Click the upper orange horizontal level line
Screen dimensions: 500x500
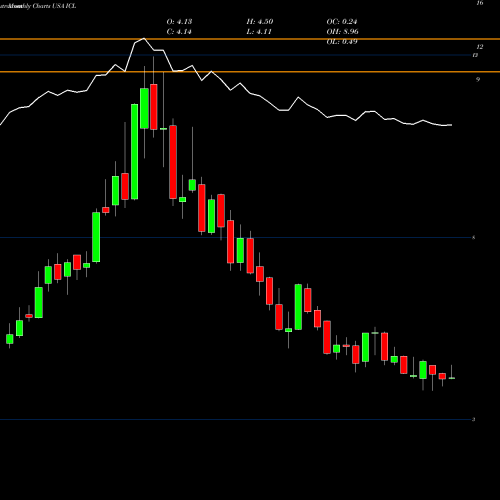(x=250, y=39)
